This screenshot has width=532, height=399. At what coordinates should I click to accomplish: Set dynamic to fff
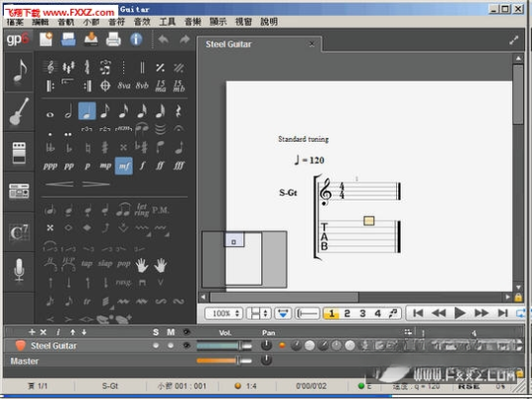coord(178,166)
